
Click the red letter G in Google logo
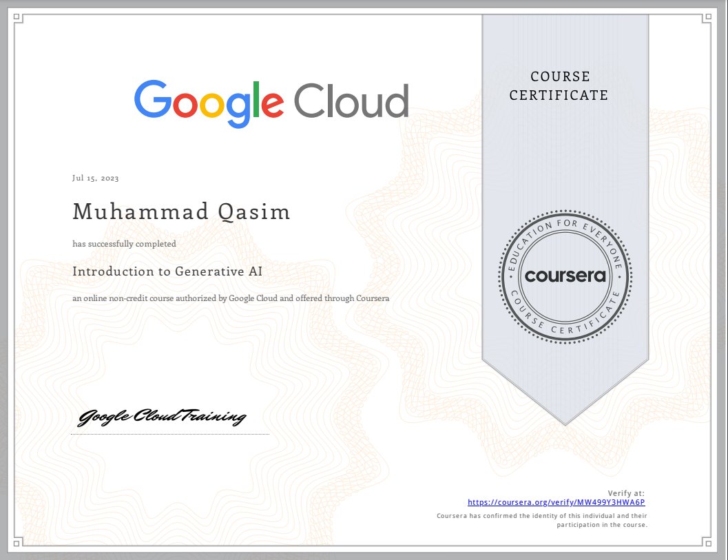(x=153, y=100)
